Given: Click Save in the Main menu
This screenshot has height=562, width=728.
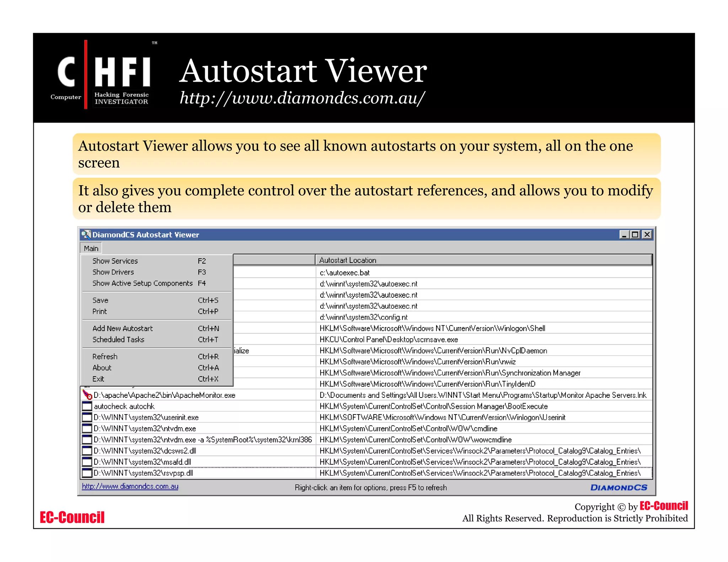Looking at the screenshot, I should coord(157,300).
